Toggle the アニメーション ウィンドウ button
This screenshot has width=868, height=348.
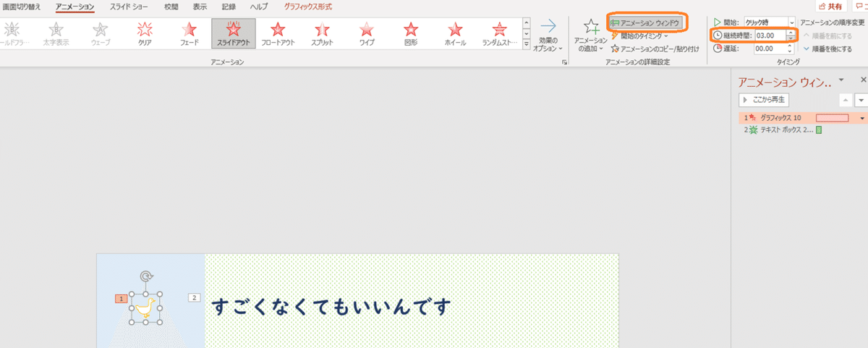(x=645, y=22)
